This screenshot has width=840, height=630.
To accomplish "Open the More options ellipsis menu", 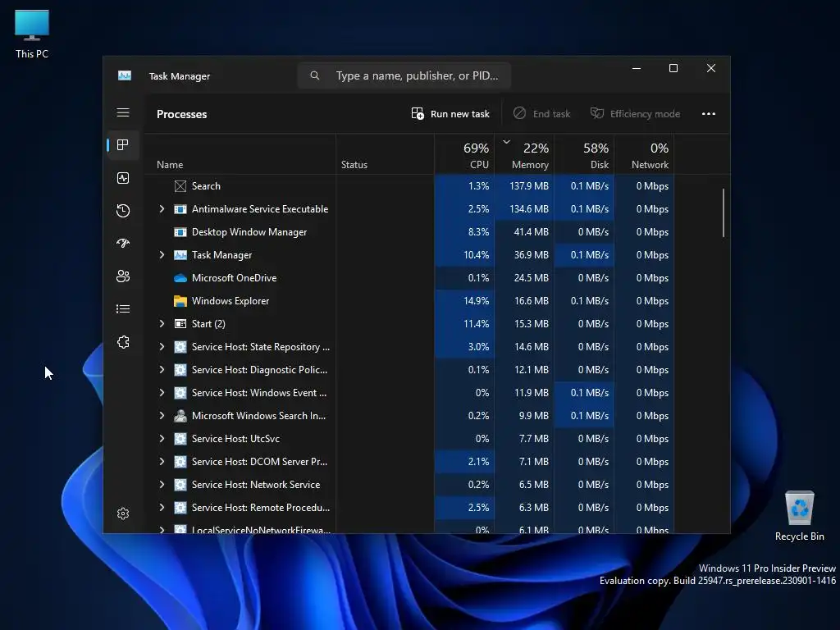I will coord(708,113).
